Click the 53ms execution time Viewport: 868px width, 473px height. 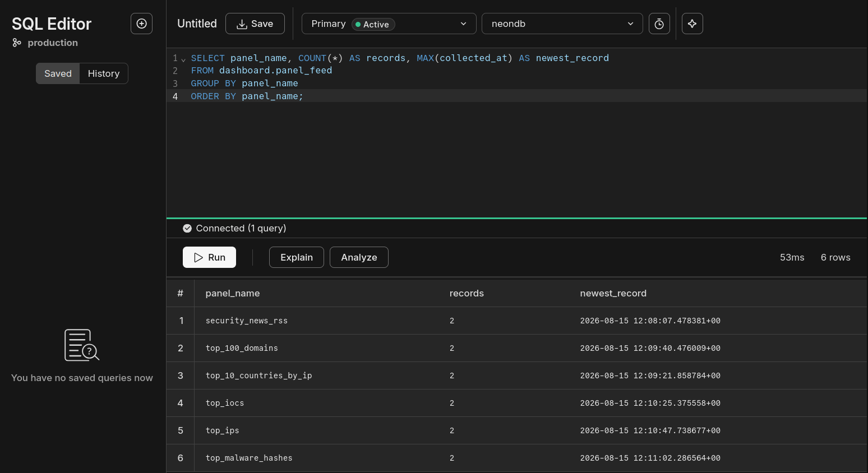(x=792, y=257)
